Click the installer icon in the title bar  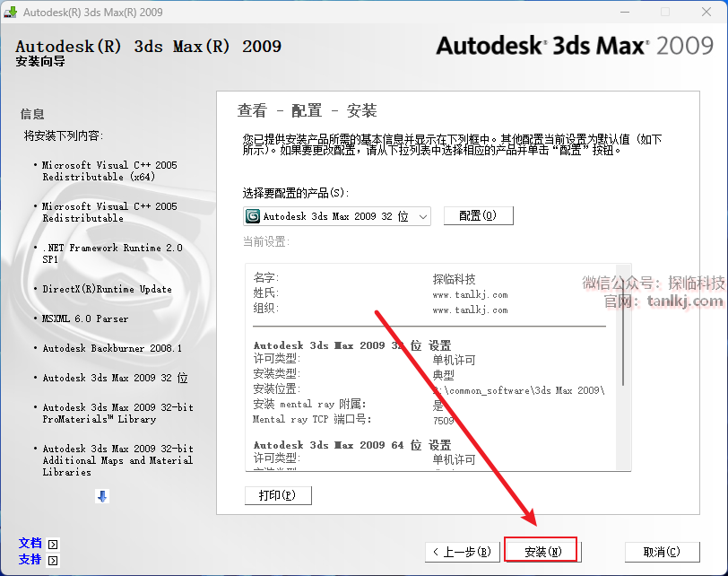(x=11, y=12)
